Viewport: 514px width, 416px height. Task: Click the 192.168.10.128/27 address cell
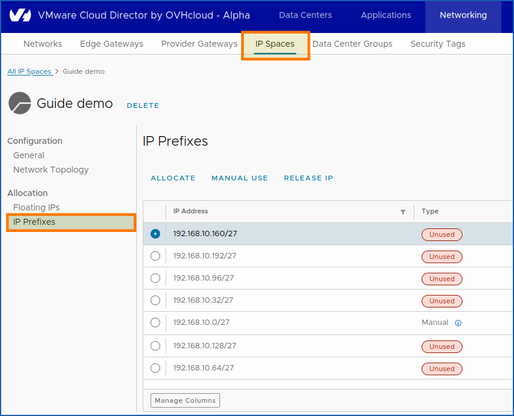pos(205,346)
